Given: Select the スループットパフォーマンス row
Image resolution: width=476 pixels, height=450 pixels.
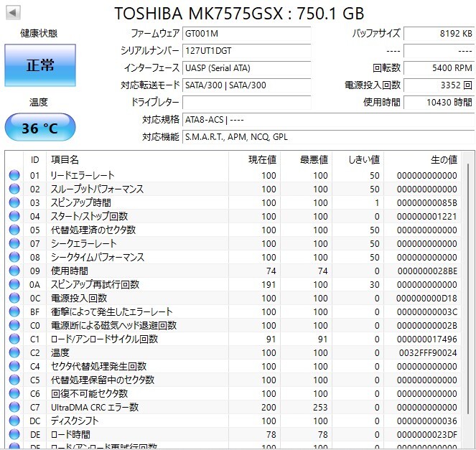Looking at the screenshot, I should 233,189.
